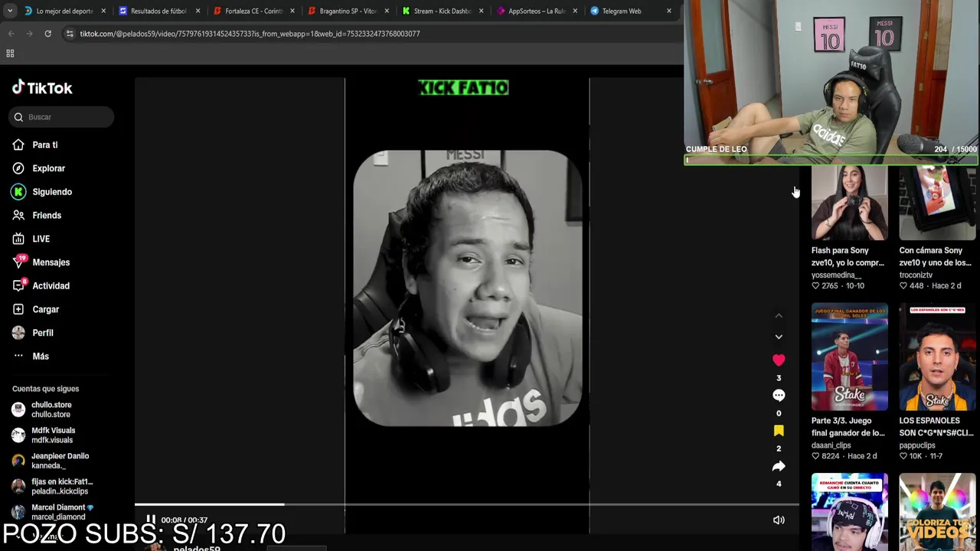The height and width of the screenshot is (551, 980).
Task: Bookmark the video to favorites
Action: pyautogui.click(x=779, y=431)
